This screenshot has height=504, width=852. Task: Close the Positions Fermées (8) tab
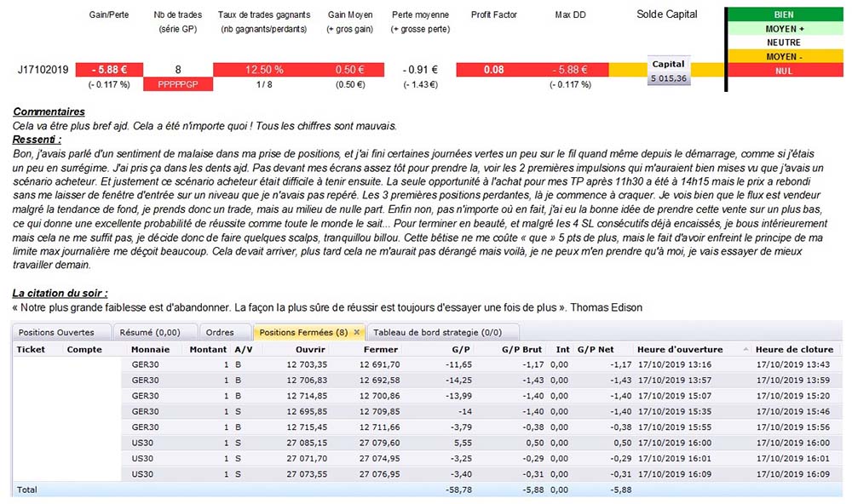[356, 332]
